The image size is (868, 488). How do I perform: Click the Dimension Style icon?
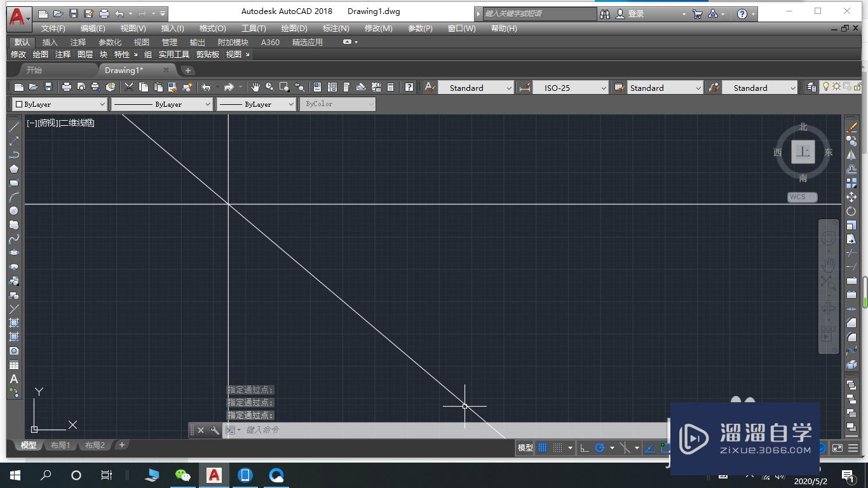tap(525, 87)
